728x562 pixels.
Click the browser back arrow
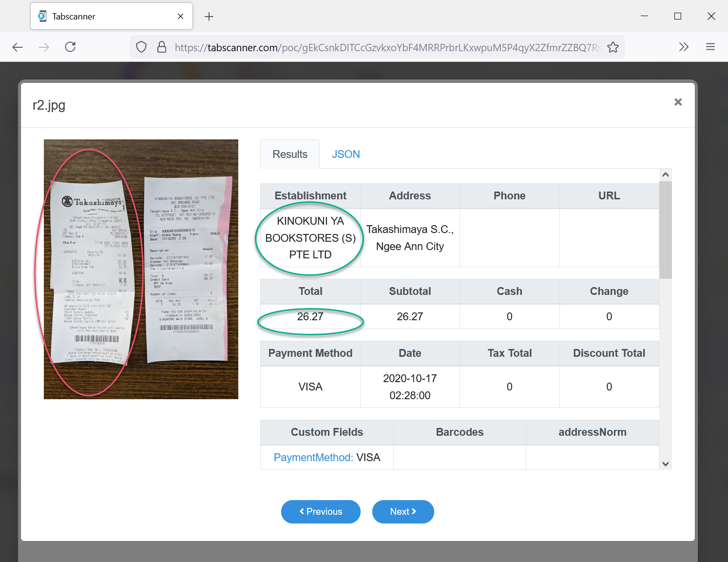tap(18, 47)
